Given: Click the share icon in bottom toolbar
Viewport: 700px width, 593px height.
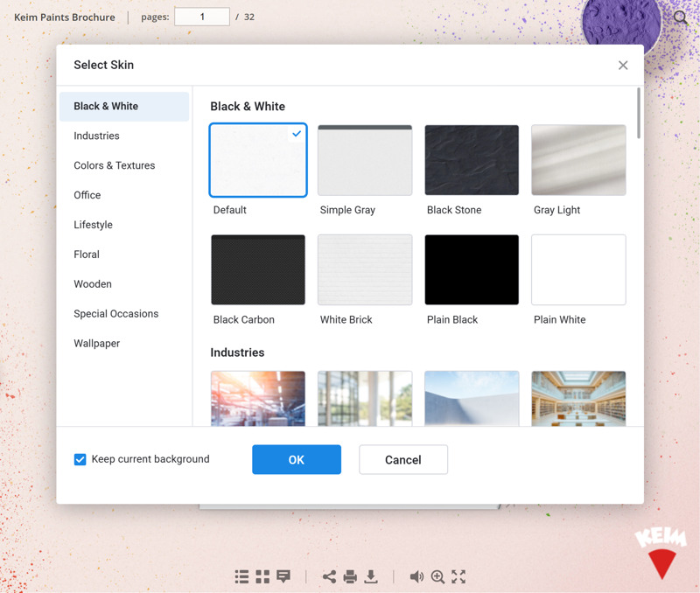Looking at the screenshot, I should pos(330,576).
